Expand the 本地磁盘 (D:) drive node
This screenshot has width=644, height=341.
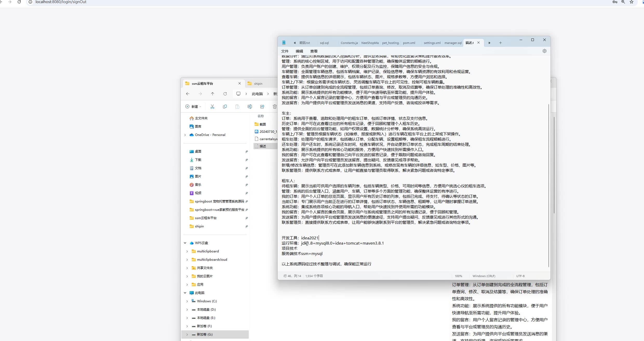[187, 310]
